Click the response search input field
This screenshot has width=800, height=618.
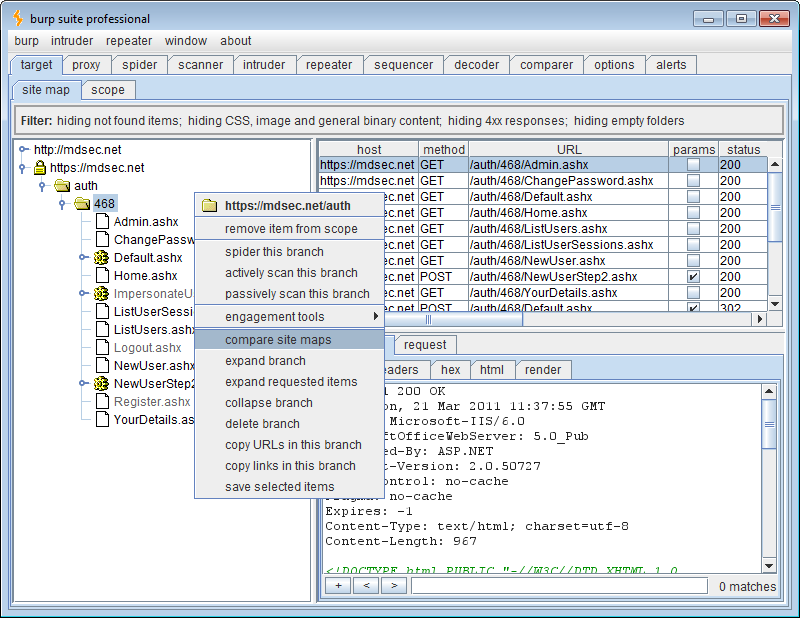tap(559, 586)
